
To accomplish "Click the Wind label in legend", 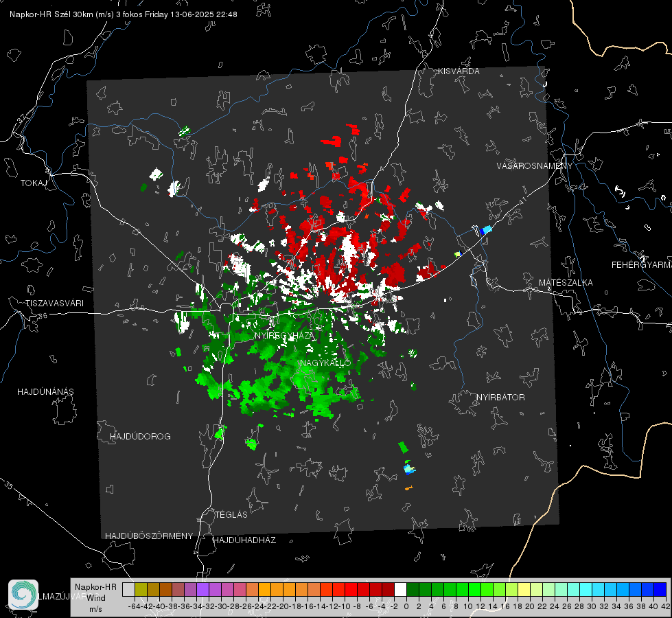I will pos(96,597).
